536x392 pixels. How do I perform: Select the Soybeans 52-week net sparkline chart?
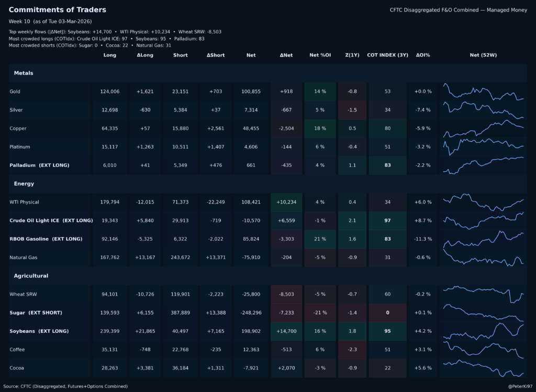[x=483, y=331]
